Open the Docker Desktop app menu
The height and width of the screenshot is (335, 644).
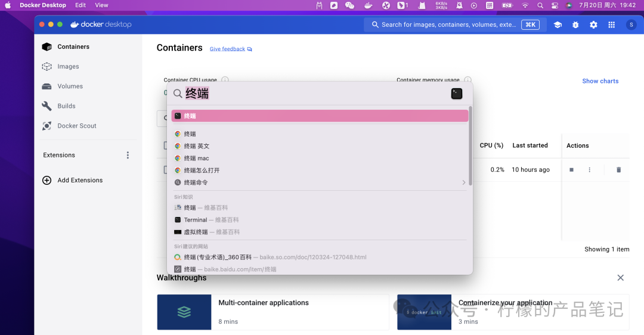(x=43, y=5)
